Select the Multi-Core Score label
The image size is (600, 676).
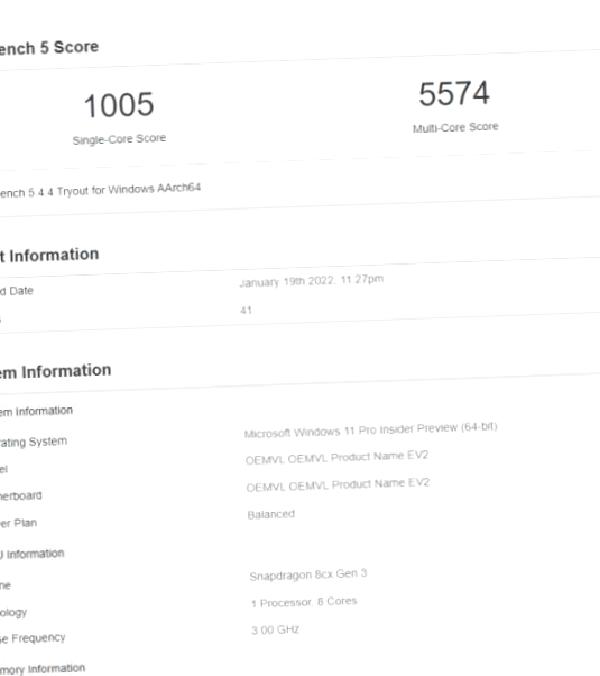tap(455, 128)
